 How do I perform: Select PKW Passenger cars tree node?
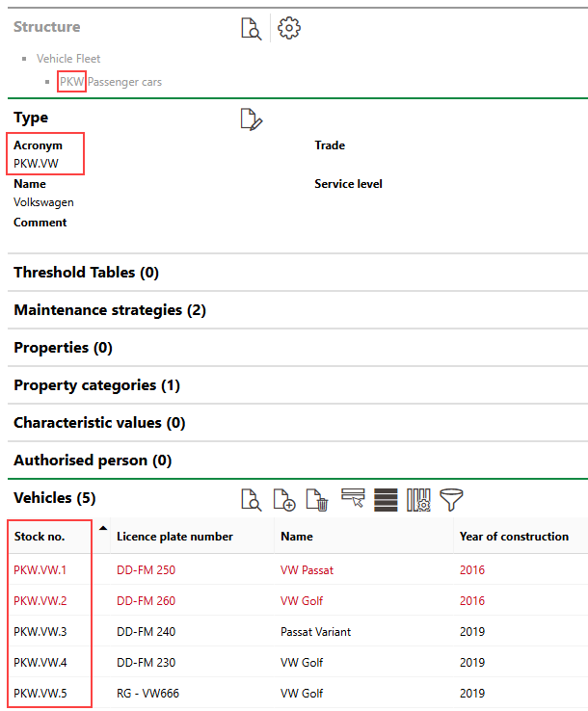[110, 82]
